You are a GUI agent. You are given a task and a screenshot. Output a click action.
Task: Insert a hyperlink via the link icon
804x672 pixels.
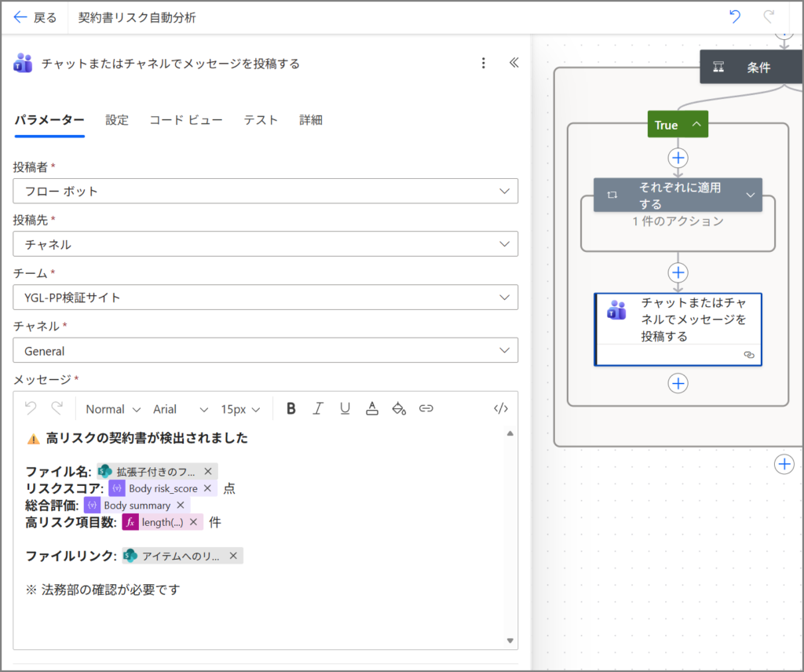pyautogui.click(x=426, y=408)
